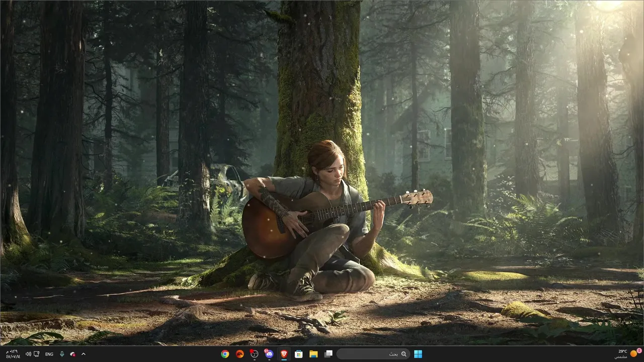This screenshot has height=362, width=644.
Task: Click the taskbar search box
Action: [x=373, y=354]
